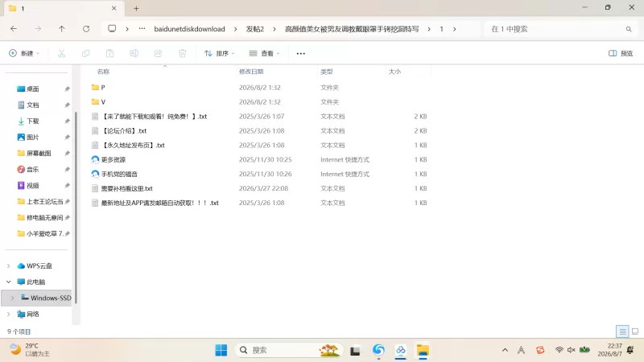Expand Windows-SSD drive node arrow
The height and width of the screenshot is (362, 644).
[13, 298]
